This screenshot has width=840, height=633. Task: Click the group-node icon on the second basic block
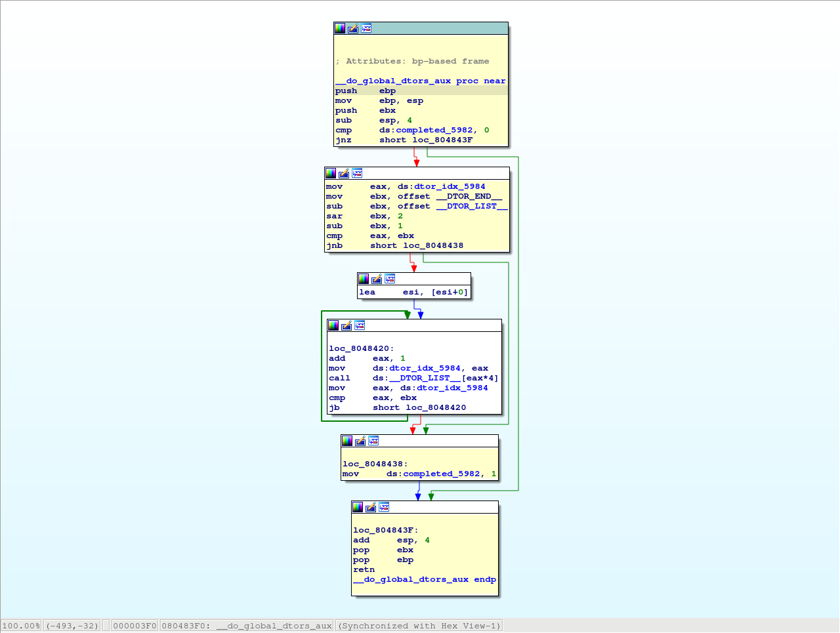click(357, 173)
